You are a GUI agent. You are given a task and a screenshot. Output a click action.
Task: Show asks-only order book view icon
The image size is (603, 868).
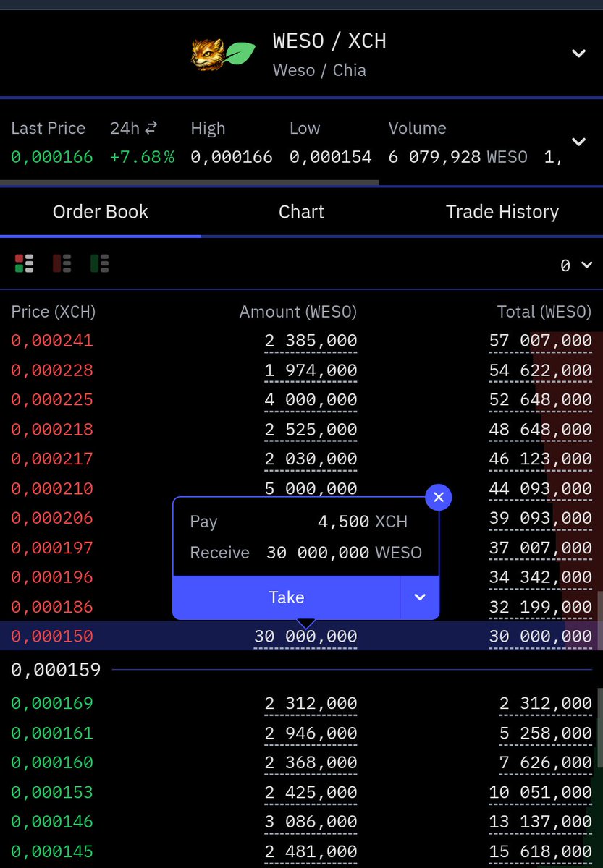[62, 263]
